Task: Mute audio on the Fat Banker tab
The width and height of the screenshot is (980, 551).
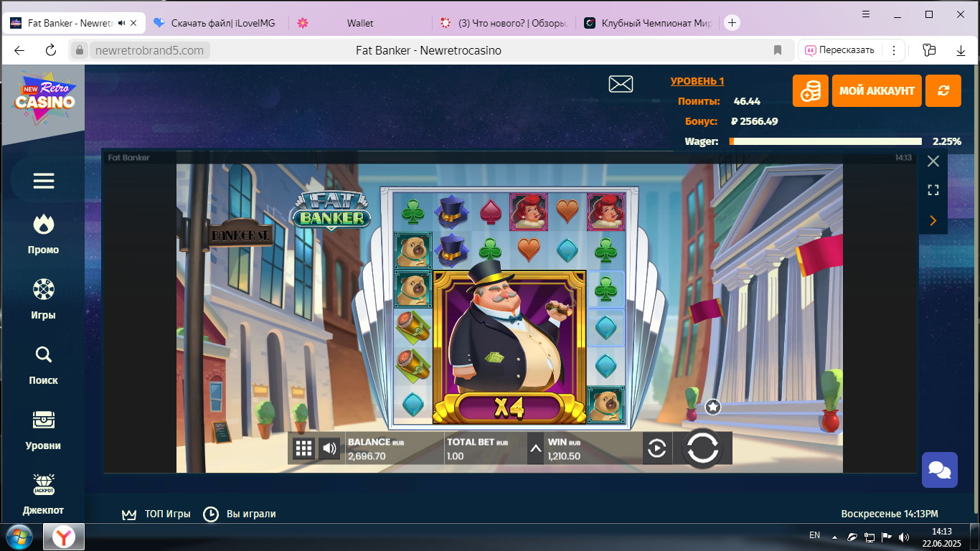Action: coord(121,23)
